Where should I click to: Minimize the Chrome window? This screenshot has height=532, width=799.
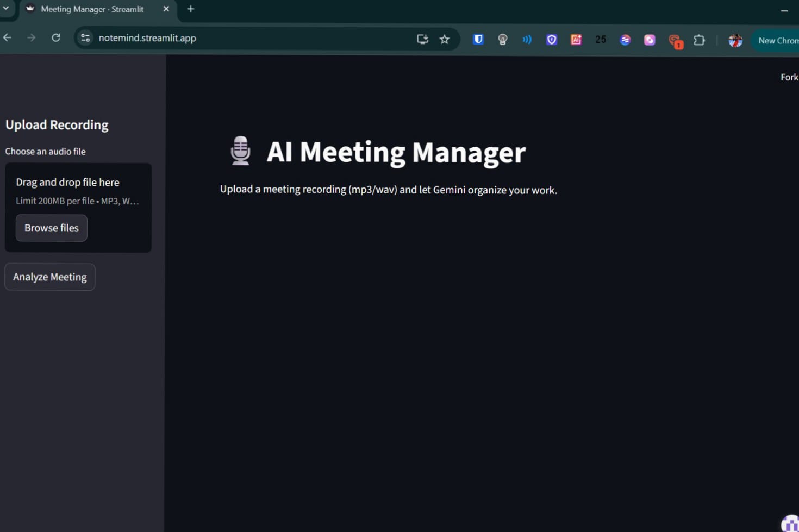(784, 11)
